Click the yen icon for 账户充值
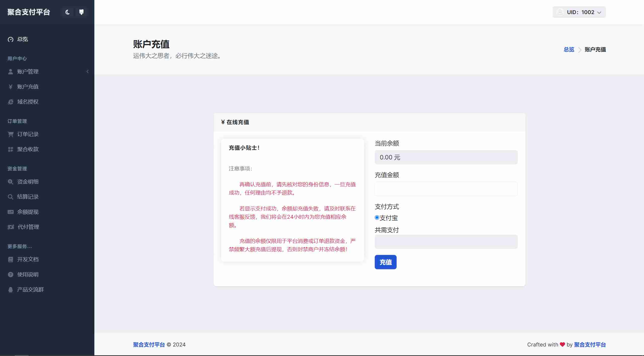Screen dimensions: 644x356 pos(11,87)
